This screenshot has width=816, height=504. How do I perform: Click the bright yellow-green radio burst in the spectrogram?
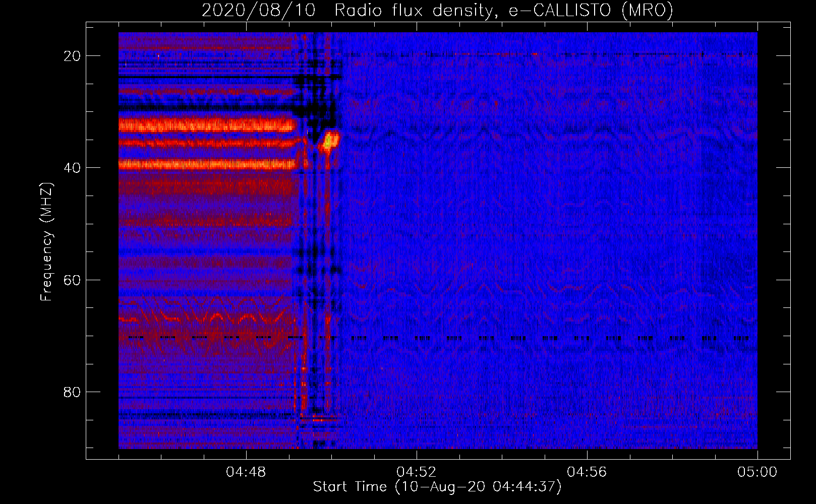329,141
